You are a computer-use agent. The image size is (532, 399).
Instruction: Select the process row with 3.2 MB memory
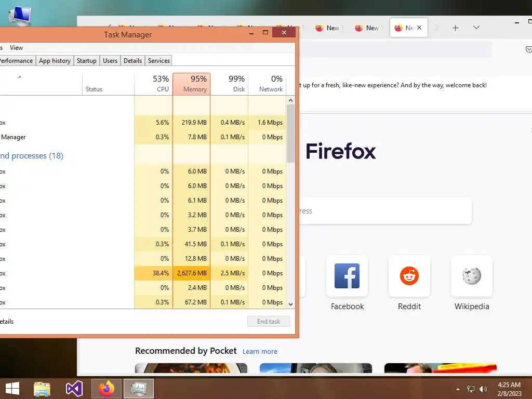pos(142,215)
